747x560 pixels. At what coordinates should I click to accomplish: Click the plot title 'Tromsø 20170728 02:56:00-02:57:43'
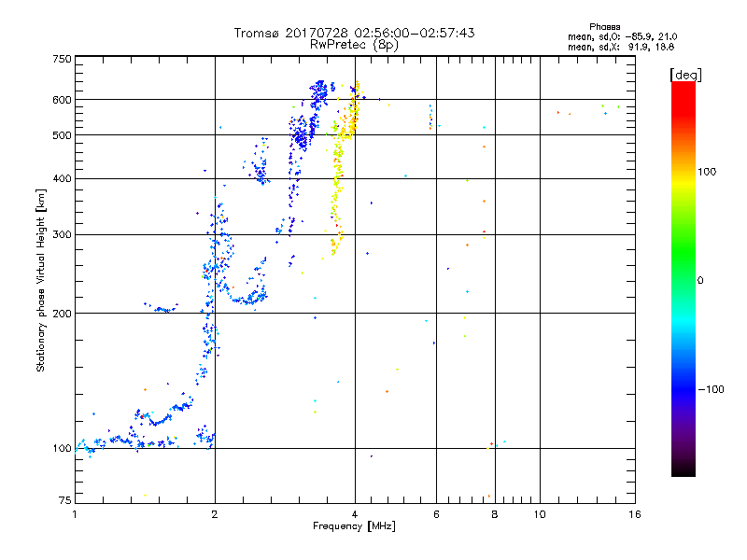354,33
